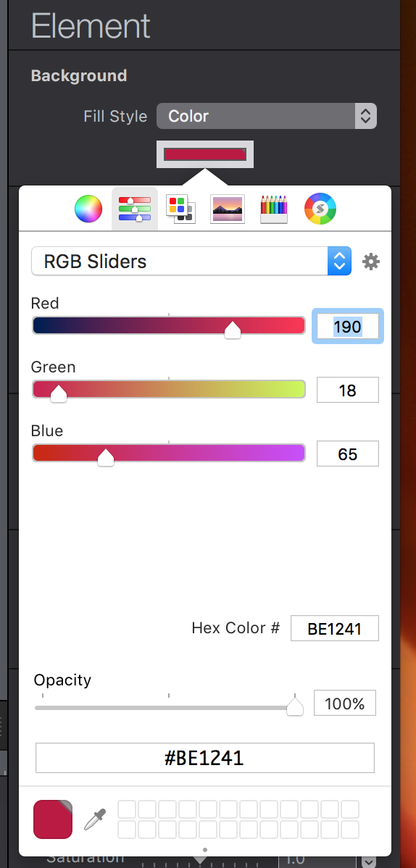The width and height of the screenshot is (416, 868).
Task: Click the gear settings icon
Action: pos(371,262)
